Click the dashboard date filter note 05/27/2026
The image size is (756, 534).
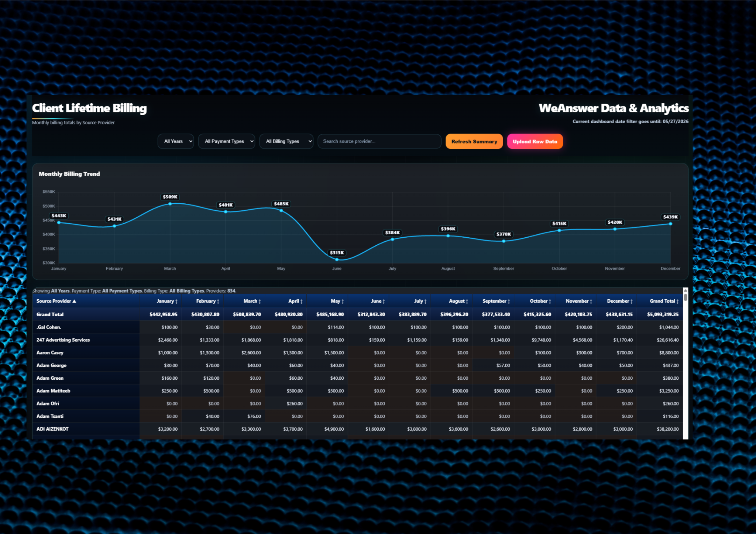[x=630, y=121]
